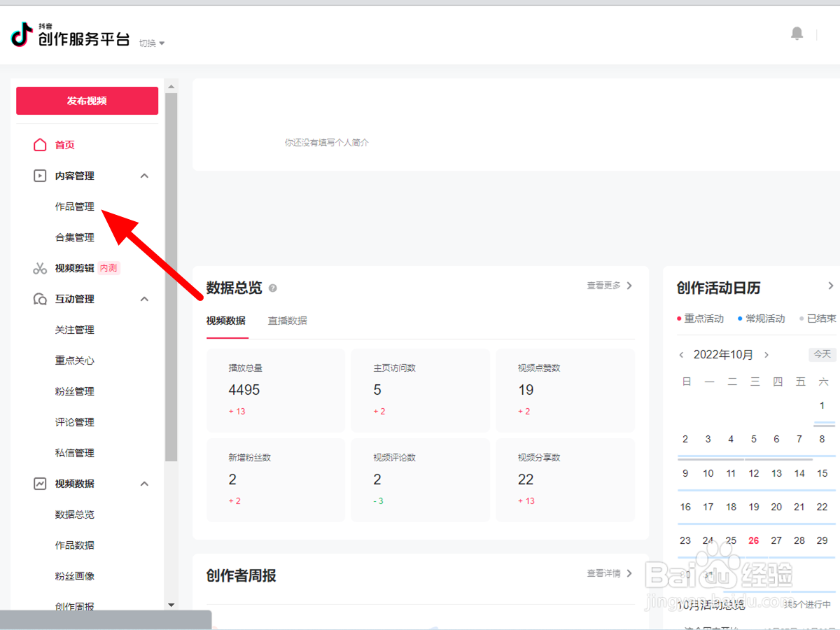Open 关注管理 menu item

coord(75,330)
